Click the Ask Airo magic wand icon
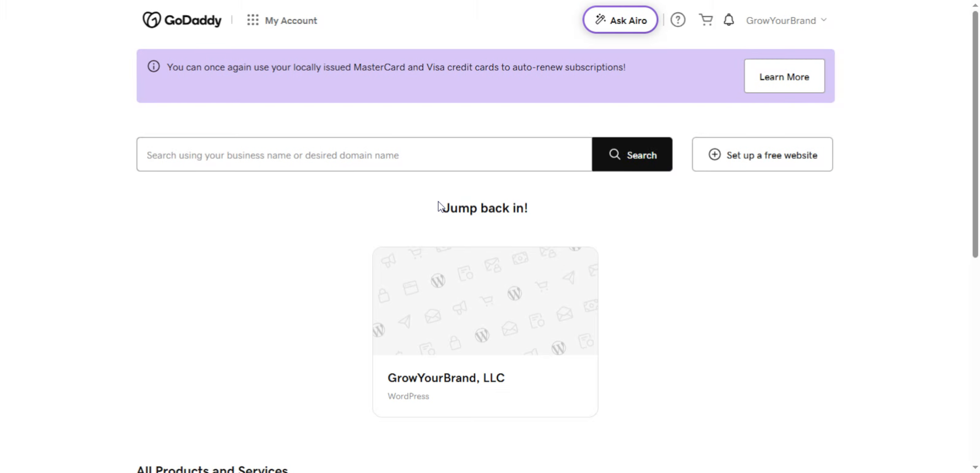 click(x=600, y=19)
